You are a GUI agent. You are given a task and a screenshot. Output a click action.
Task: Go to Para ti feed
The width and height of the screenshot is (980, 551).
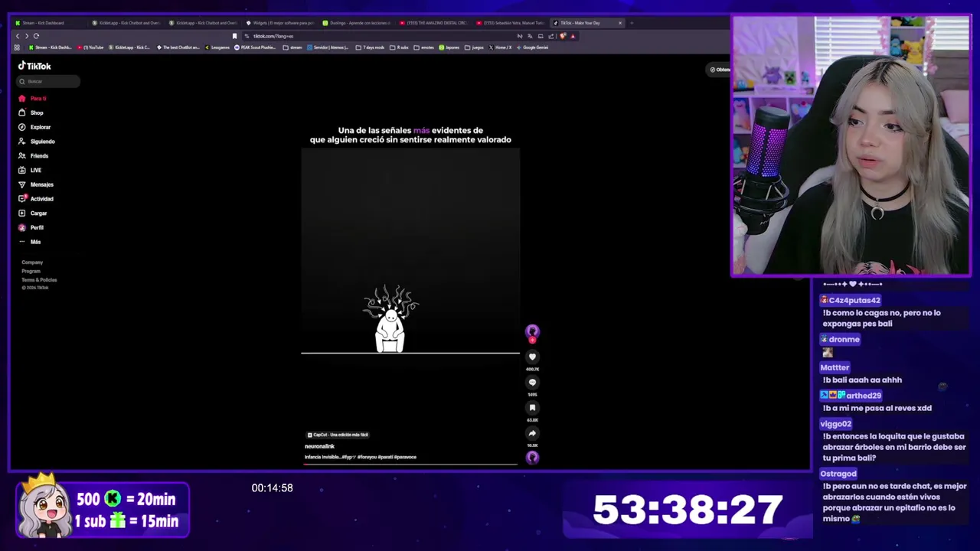[x=33, y=99]
